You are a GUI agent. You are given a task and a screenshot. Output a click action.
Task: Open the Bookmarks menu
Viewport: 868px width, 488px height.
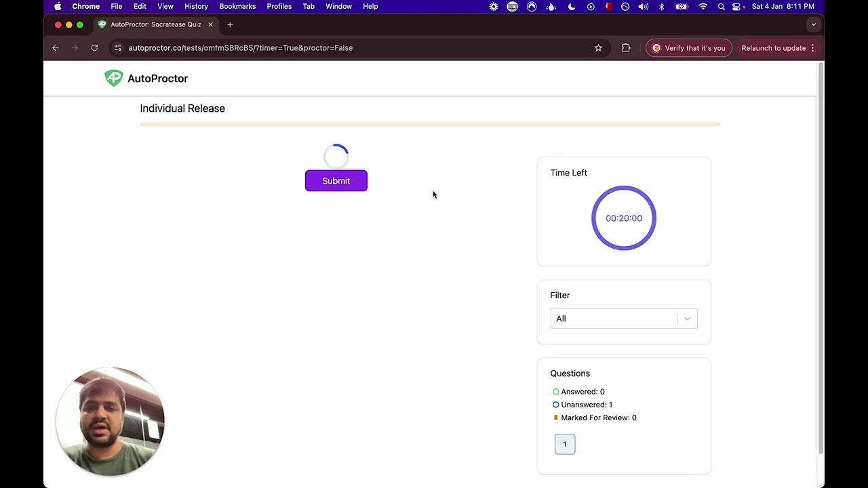coord(237,6)
